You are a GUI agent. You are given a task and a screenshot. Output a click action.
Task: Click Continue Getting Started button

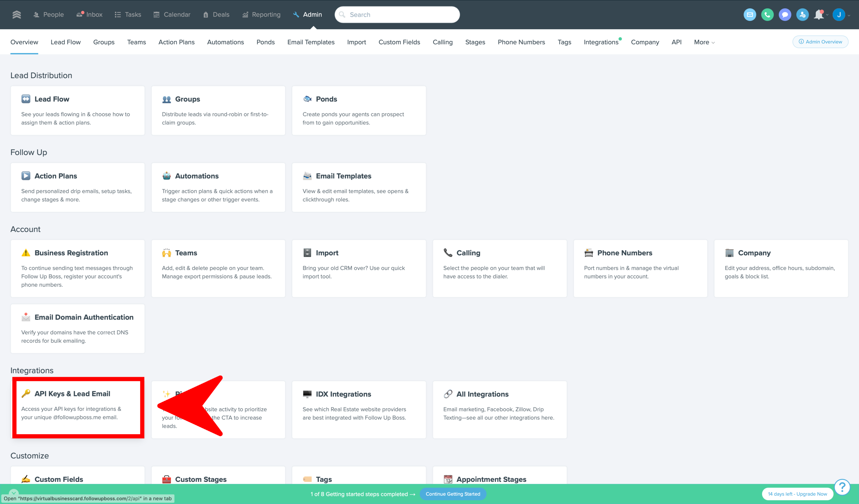453,494
